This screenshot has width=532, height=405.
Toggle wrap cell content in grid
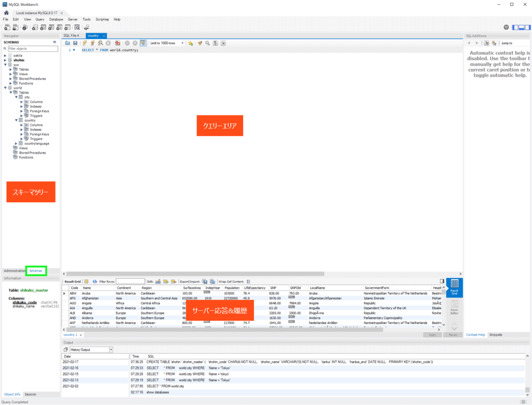(248, 281)
